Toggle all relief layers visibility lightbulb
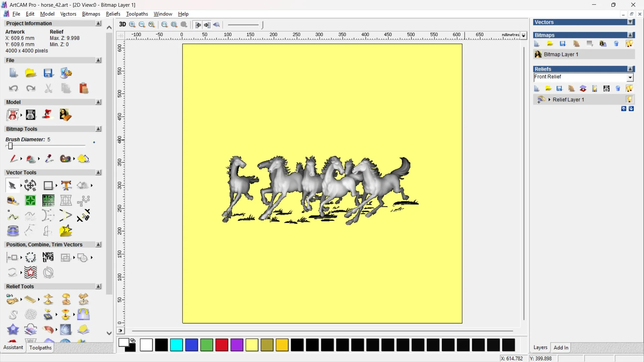This screenshot has height=362, width=644. 629,88
